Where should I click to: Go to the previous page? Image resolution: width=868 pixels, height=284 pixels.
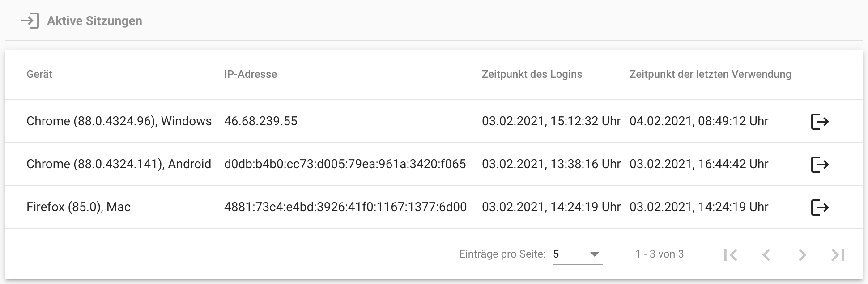coord(766,254)
